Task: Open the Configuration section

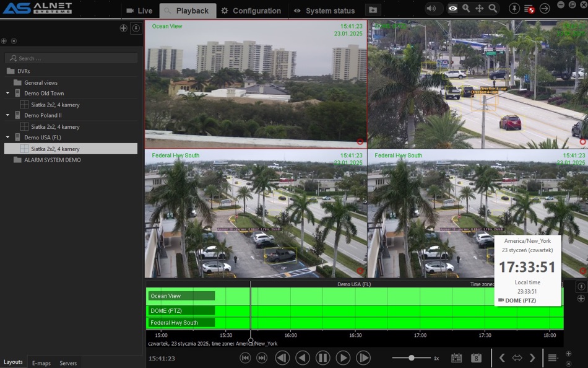Action: point(251,11)
